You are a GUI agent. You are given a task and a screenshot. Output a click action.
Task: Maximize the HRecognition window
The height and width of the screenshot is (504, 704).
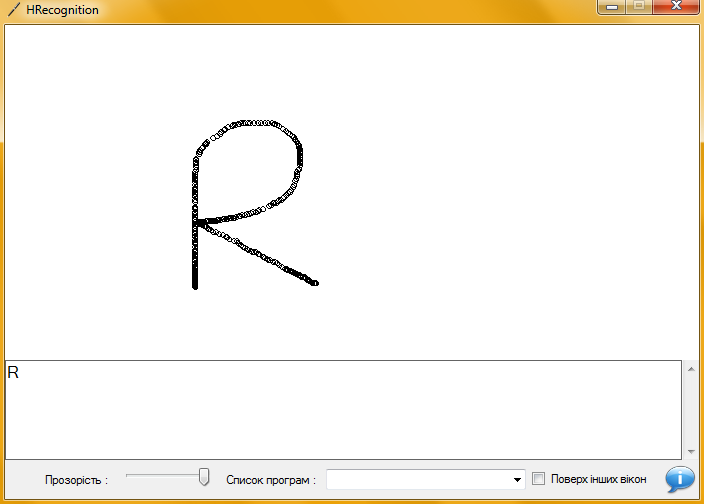click(637, 7)
